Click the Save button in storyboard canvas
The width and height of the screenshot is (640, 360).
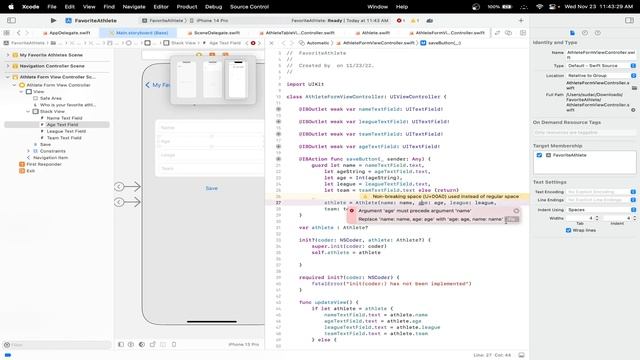point(211,188)
